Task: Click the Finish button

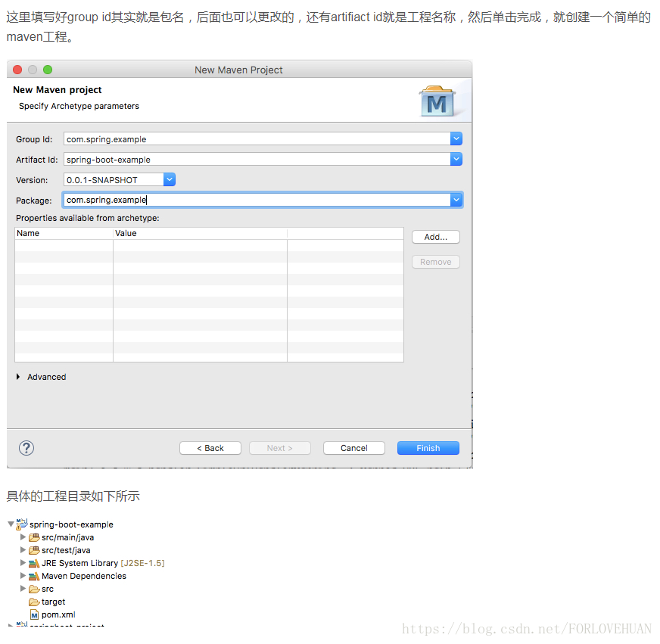Action: tap(428, 448)
